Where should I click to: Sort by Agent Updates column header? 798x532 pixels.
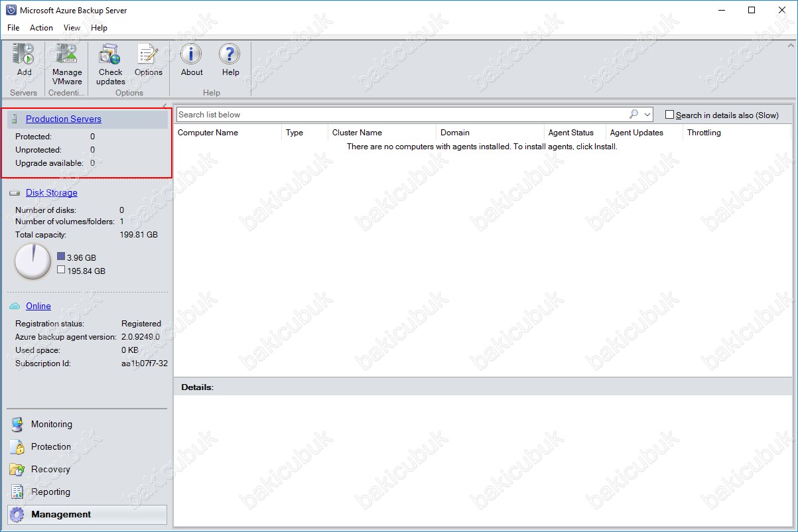point(644,133)
